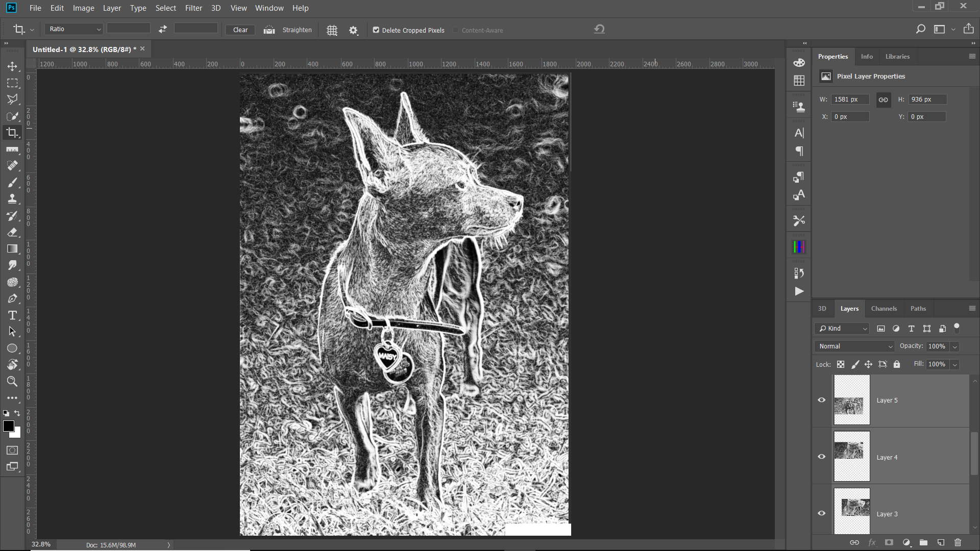Expand the Opacity slider dropdown arrow

(x=954, y=346)
